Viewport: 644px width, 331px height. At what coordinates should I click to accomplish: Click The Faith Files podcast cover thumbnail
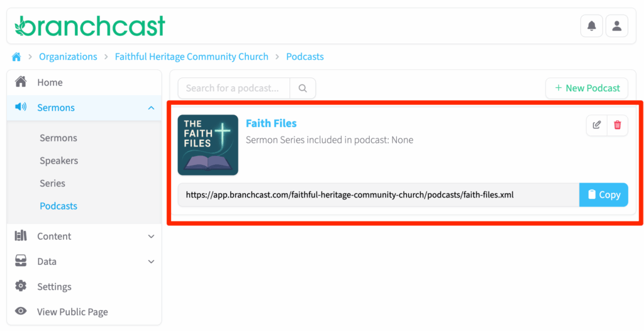208,145
